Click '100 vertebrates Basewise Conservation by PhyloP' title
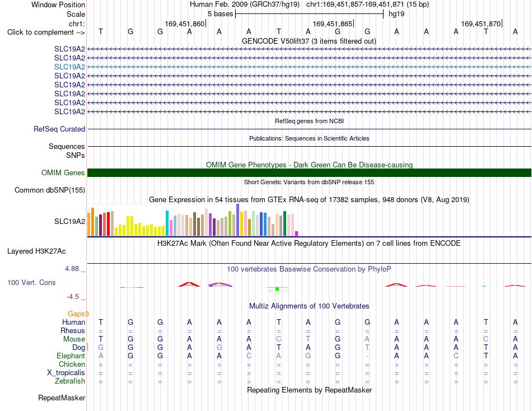 click(x=309, y=269)
